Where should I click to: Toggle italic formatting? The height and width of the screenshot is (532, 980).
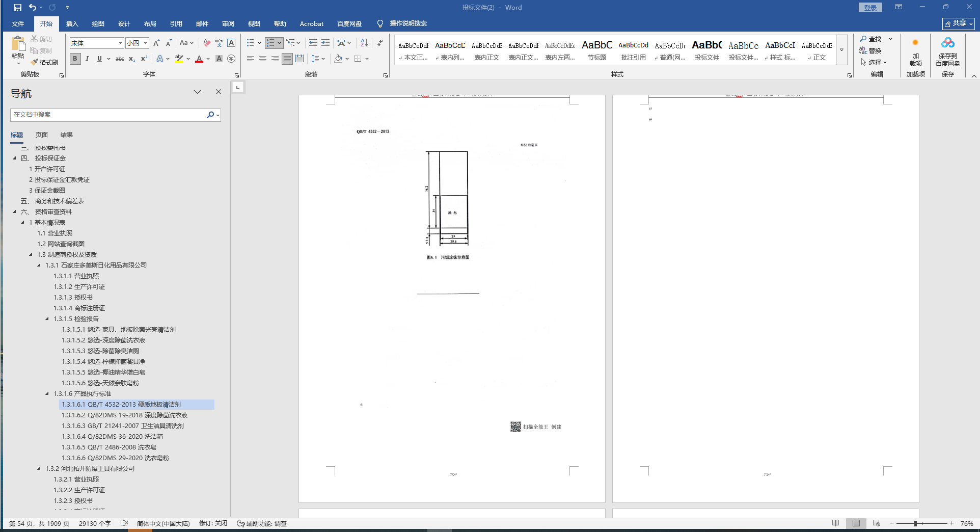coord(87,59)
